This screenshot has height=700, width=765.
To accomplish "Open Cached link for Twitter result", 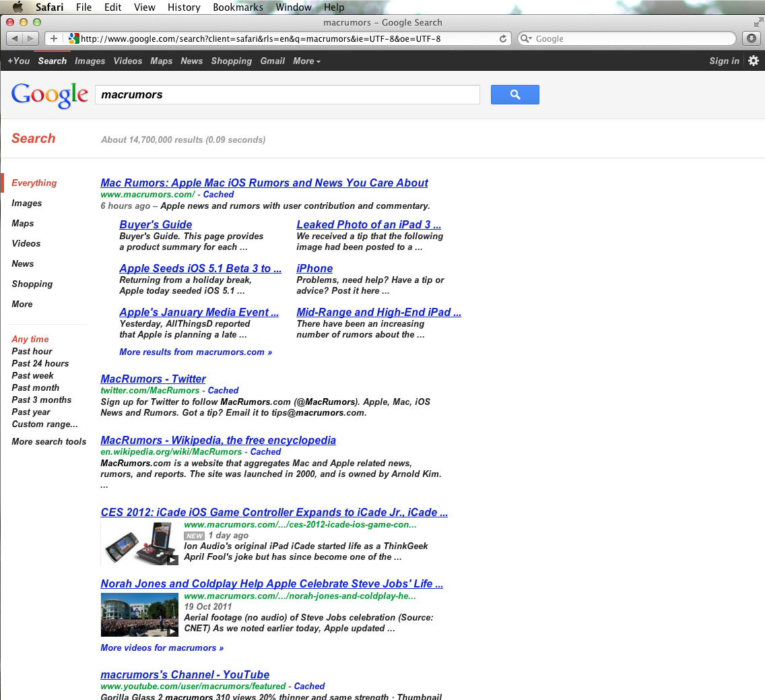I will click(223, 391).
